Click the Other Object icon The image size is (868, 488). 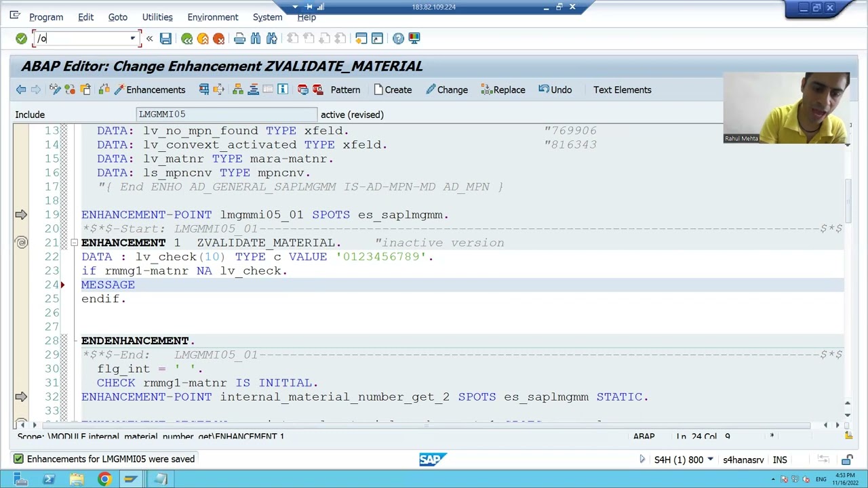[85, 89]
